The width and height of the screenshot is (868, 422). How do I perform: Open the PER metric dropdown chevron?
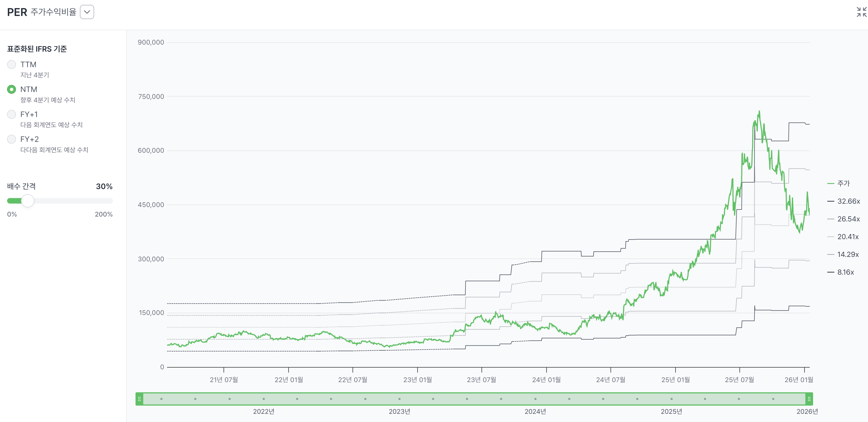pos(87,12)
